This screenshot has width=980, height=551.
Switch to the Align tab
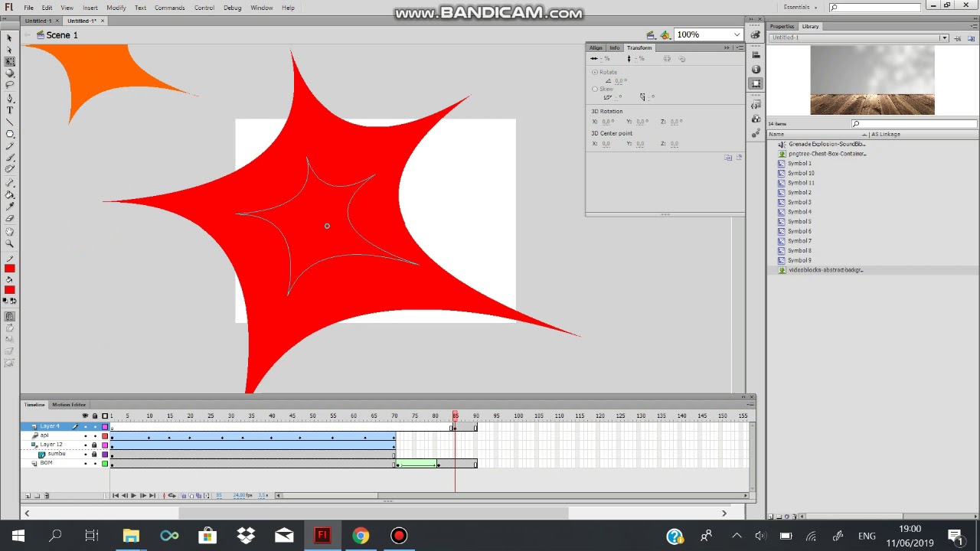[596, 47]
